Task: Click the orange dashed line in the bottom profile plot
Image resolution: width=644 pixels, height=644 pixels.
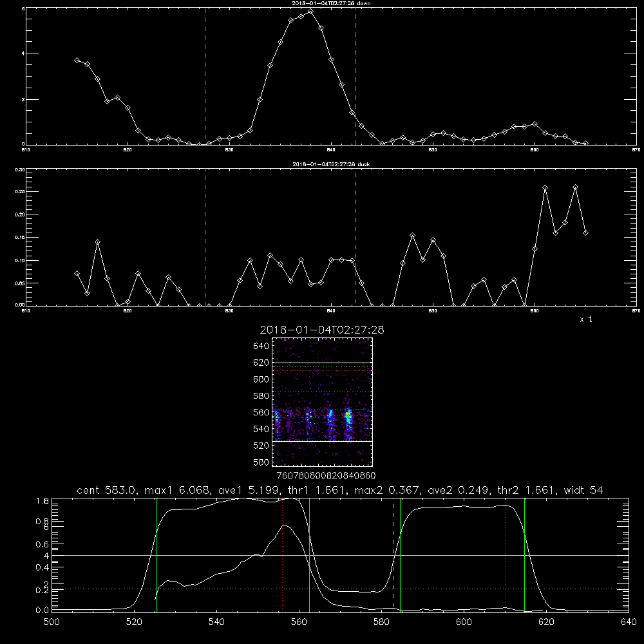Action: click(x=394, y=554)
